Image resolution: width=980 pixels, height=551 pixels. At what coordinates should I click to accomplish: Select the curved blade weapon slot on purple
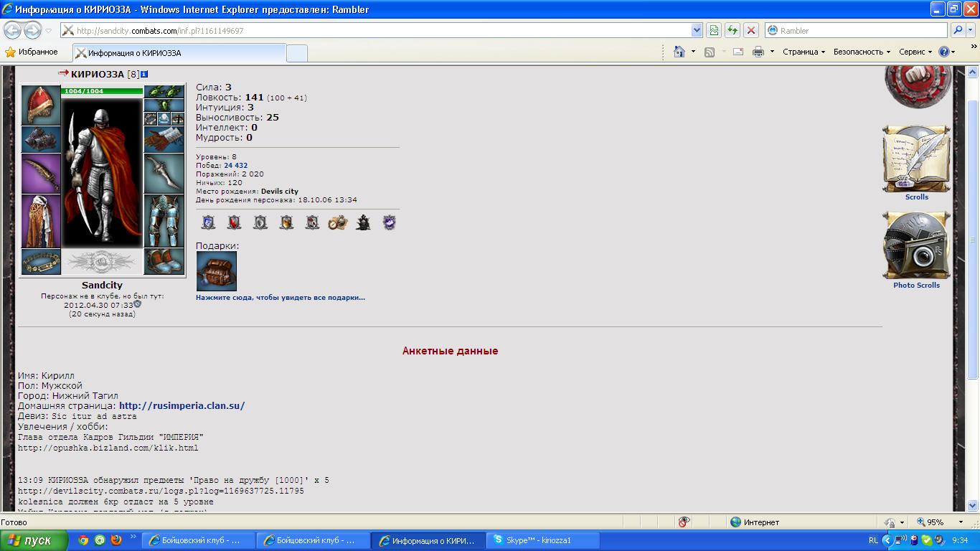(40, 173)
